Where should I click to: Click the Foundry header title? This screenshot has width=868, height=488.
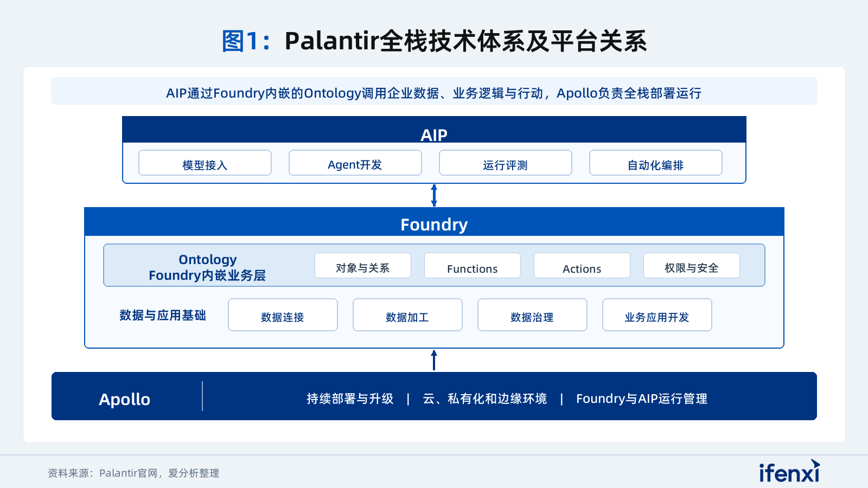434,224
